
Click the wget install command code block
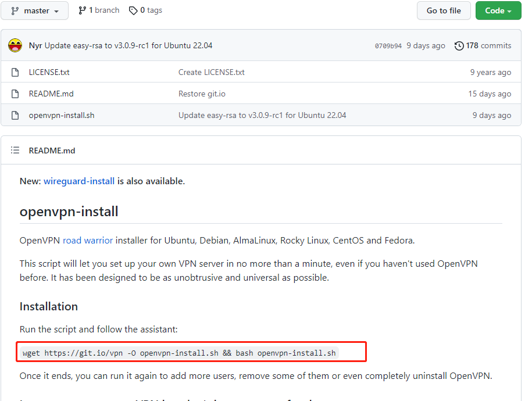pyautogui.click(x=179, y=353)
